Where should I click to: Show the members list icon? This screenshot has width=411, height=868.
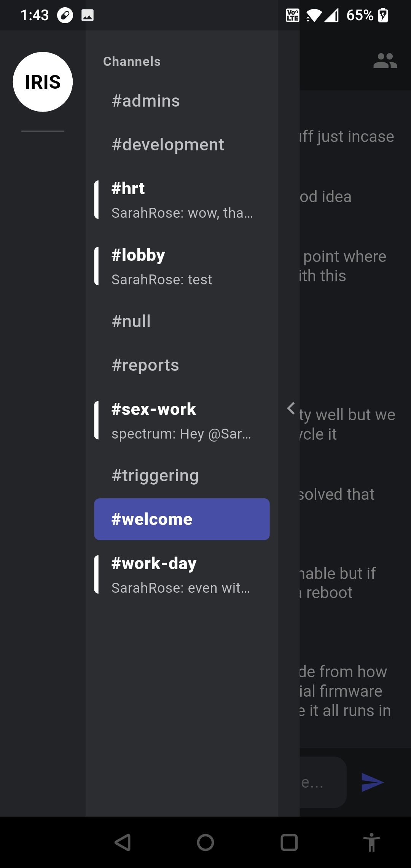[x=385, y=61]
